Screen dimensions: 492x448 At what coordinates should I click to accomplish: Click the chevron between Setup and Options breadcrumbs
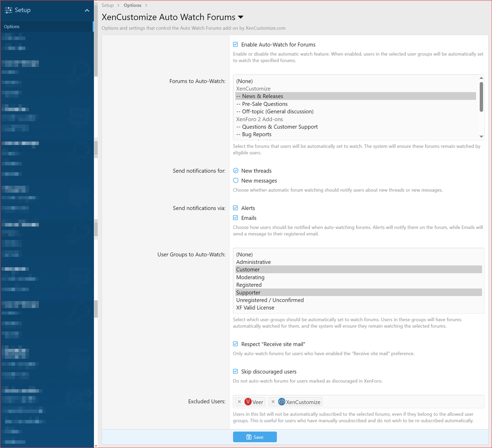[118, 5]
